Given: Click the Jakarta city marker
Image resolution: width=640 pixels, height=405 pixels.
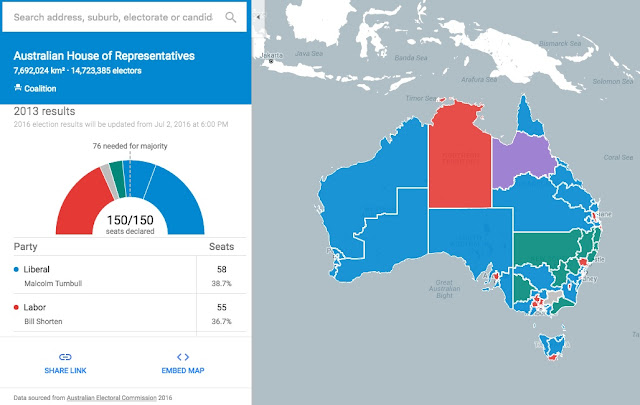Looking at the screenshot, I should 271,61.
